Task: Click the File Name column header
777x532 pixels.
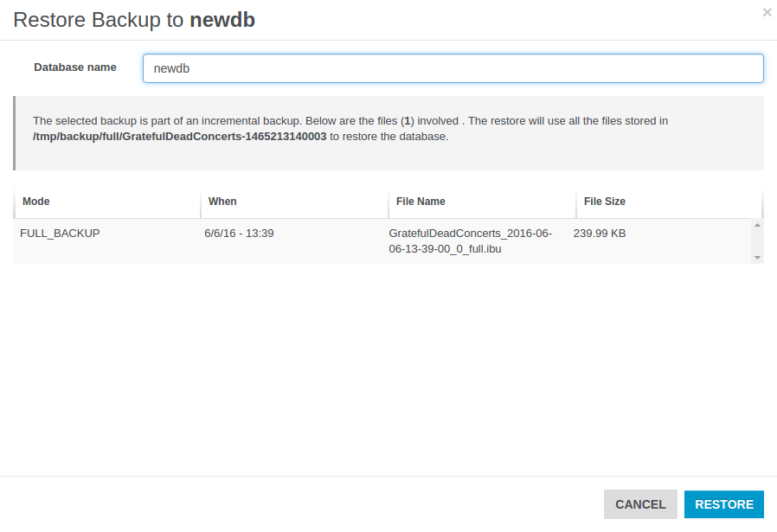Action: click(x=421, y=202)
